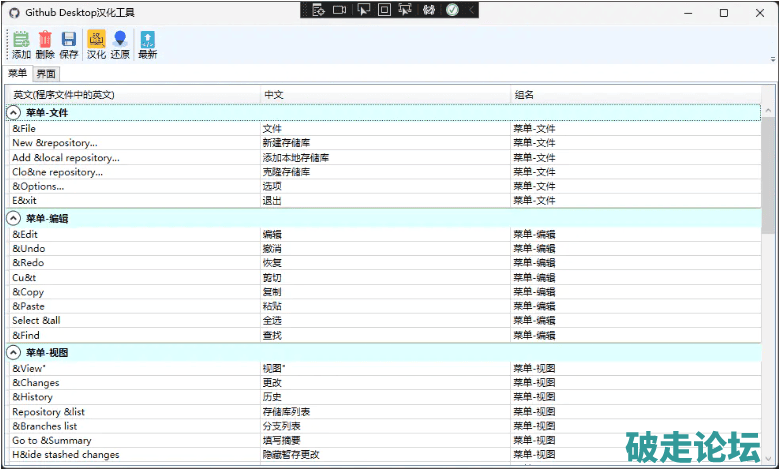Click the 英文 column header
Viewport: 780px width, 469px height.
pos(132,95)
